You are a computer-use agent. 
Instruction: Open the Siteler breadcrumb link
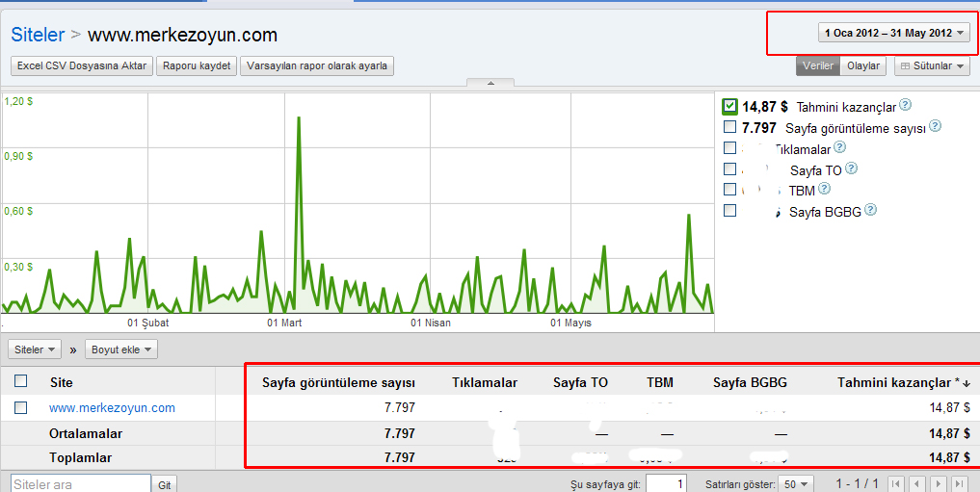pos(38,35)
